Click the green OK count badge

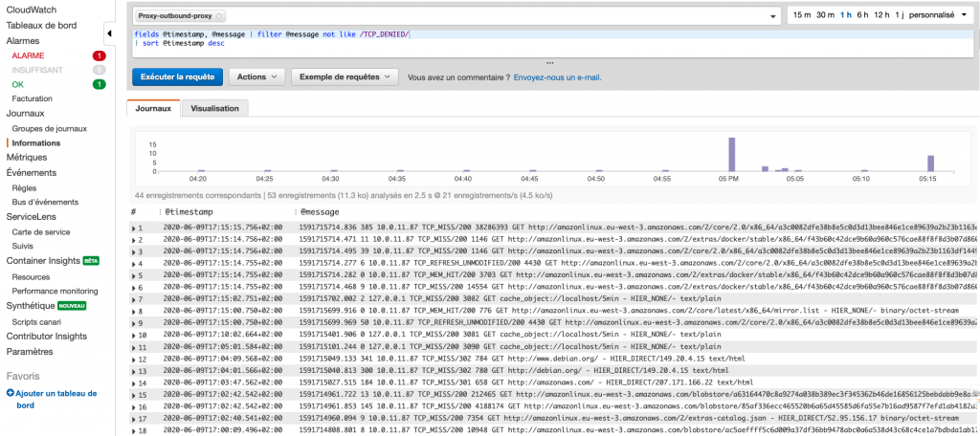coord(99,84)
